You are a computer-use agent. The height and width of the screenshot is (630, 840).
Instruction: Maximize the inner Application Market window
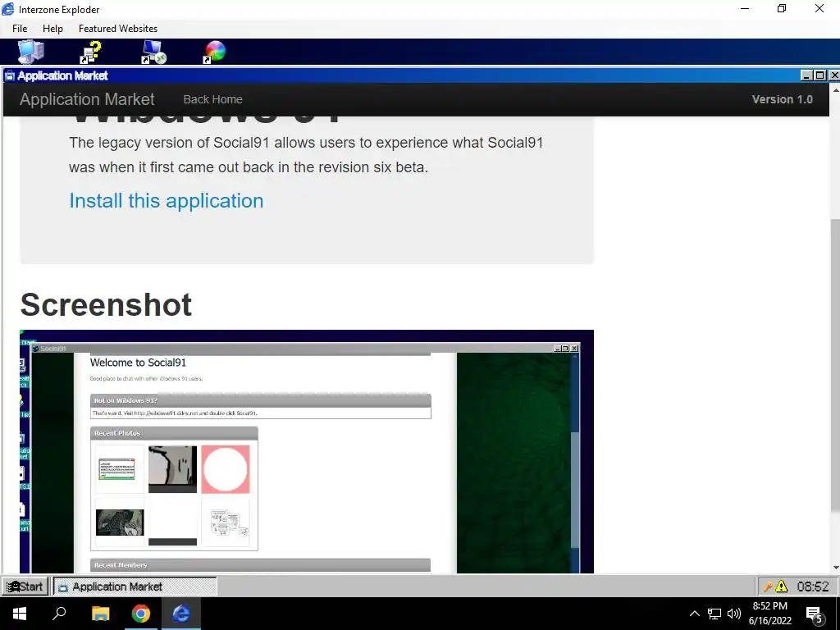[819, 75]
